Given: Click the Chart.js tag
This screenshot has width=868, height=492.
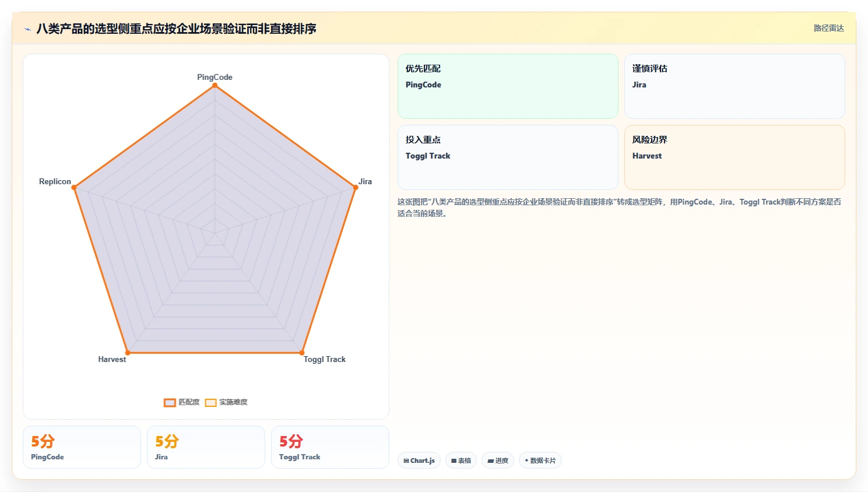Looking at the screenshot, I should click(x=419, y=461).
